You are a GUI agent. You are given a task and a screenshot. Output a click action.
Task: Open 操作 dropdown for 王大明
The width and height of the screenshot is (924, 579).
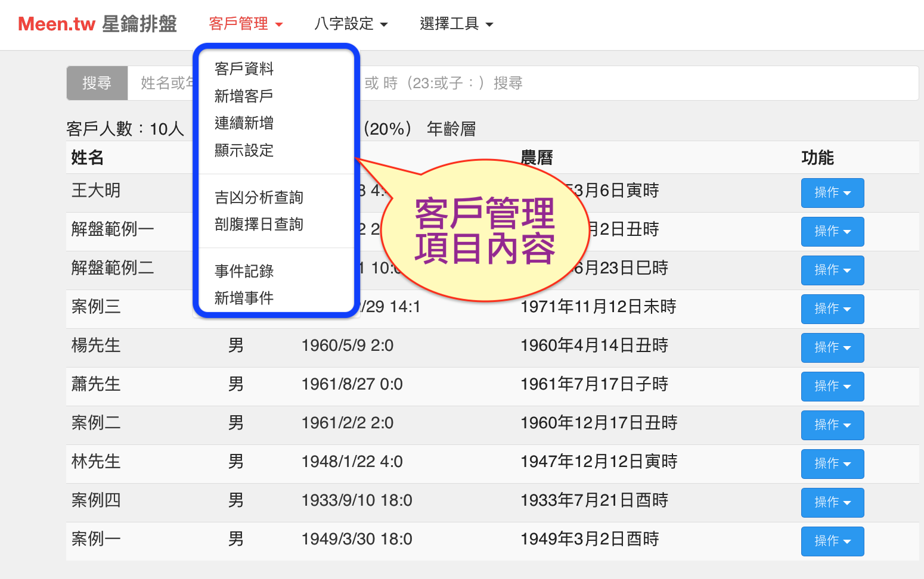pos(832,193)
